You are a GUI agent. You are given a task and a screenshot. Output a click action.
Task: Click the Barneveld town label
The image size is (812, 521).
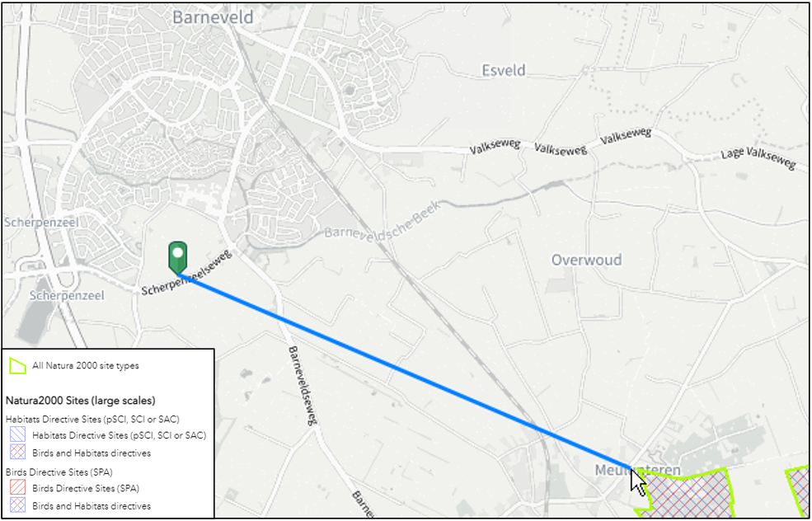click(213, 17)
